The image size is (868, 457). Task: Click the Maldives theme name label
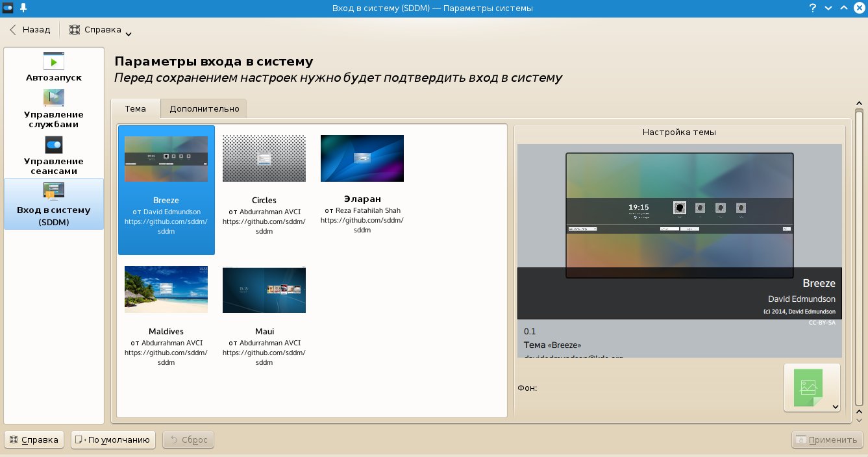166,332
